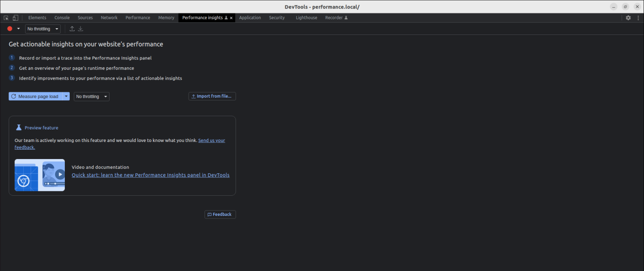Close the Performance insights tab
The image size is (644, 271).
[x=231, y=18]
